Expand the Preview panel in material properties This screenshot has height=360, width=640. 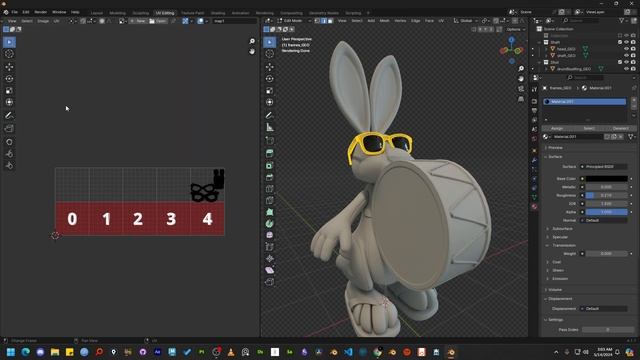coord(555,148)
